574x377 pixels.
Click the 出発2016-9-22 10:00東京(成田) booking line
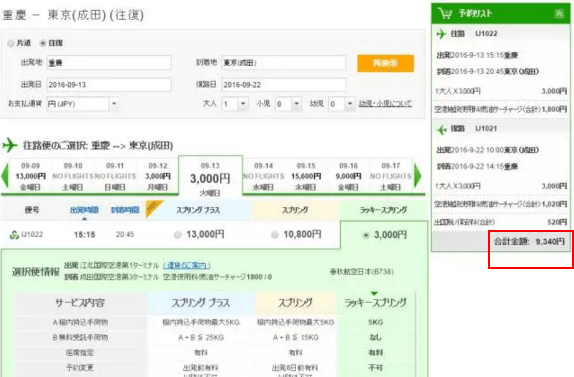point(488,150)
